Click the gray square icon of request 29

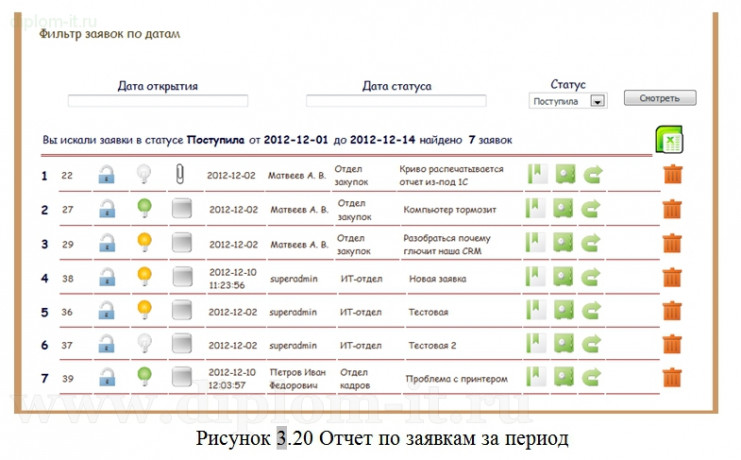click(182, 243)
